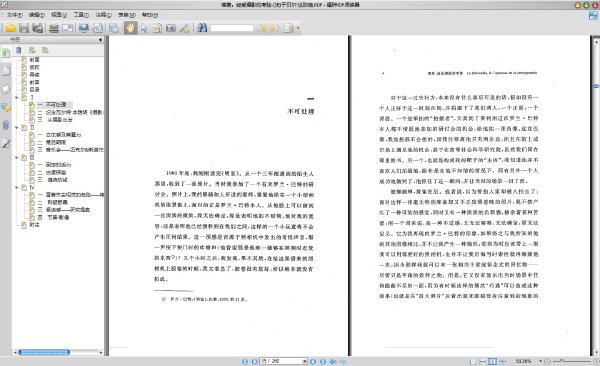
Task: Save the document with the floppy disk icon
Action: pyautogui.click(x=24, y=28)
